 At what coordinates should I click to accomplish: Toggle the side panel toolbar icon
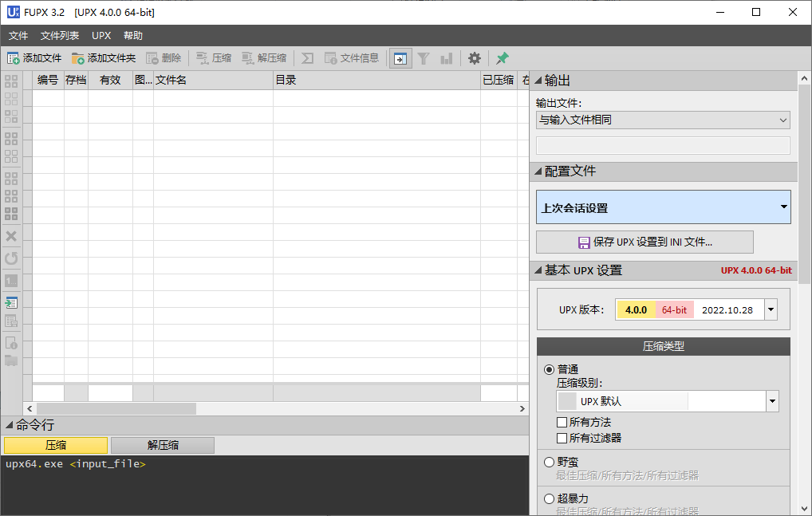click(400, 58)
